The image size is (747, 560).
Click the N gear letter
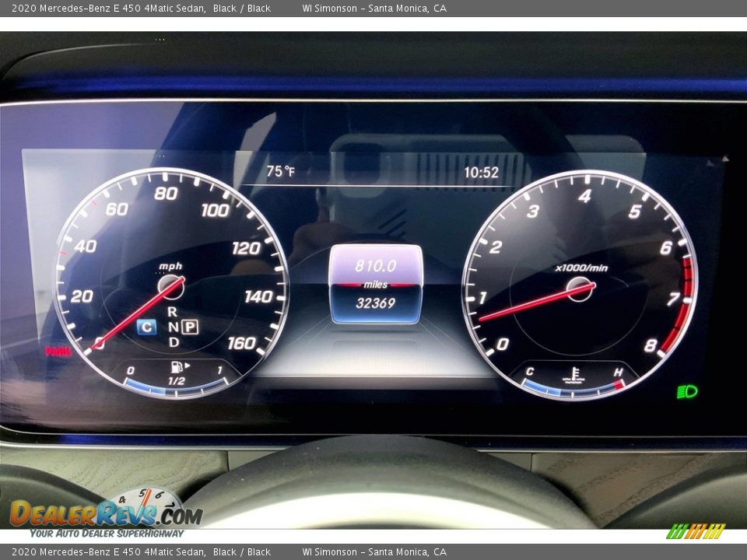click(x=173, y=327)
